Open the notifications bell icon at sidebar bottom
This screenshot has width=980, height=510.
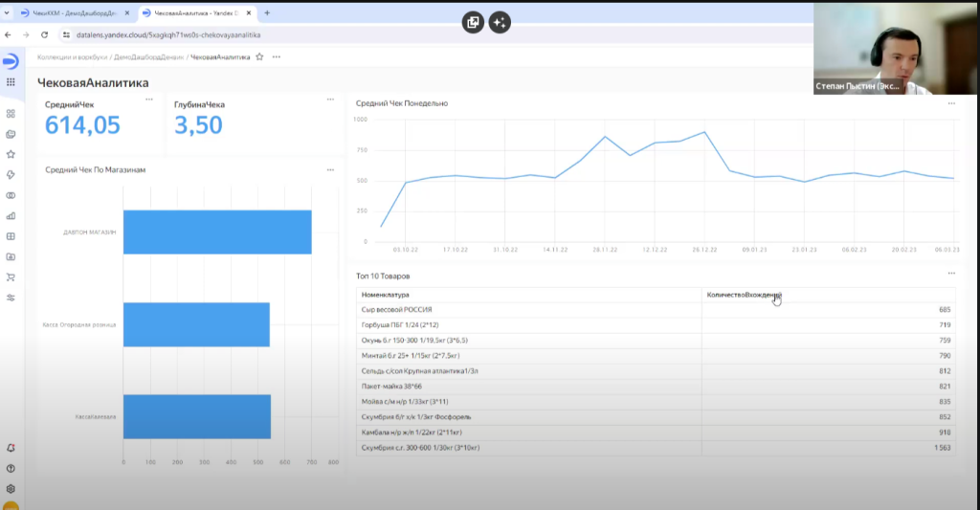[x=11, y=448]
